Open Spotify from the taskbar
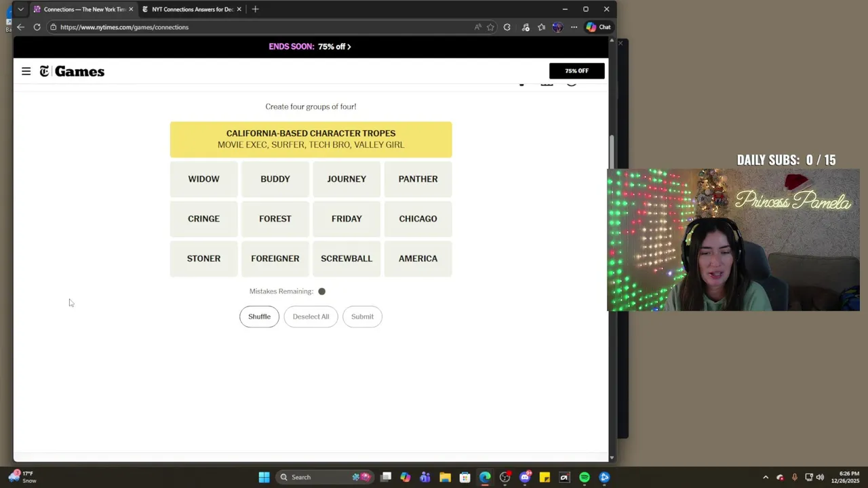Image resolution: width=868 pixels, height=488 pixels. (585, 477)
